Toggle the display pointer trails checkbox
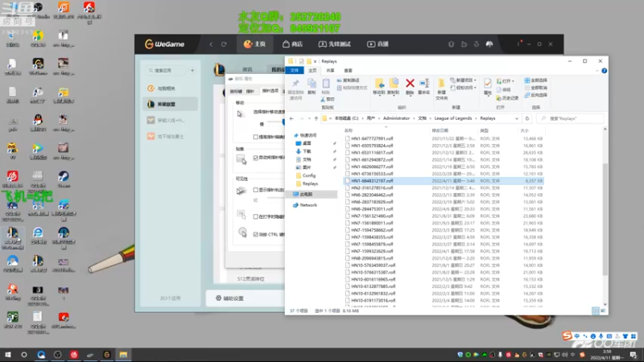 pos(256,190)
